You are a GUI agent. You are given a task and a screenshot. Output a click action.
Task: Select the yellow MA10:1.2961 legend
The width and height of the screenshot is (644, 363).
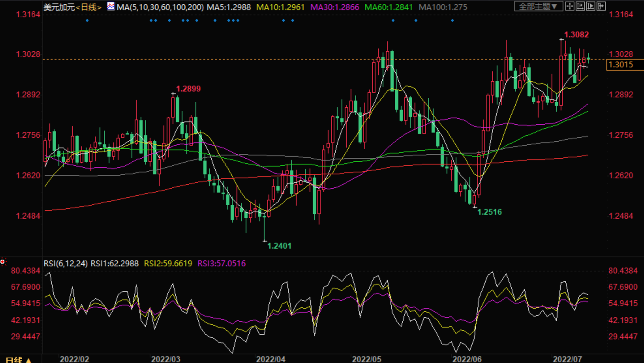pos(280,7)
